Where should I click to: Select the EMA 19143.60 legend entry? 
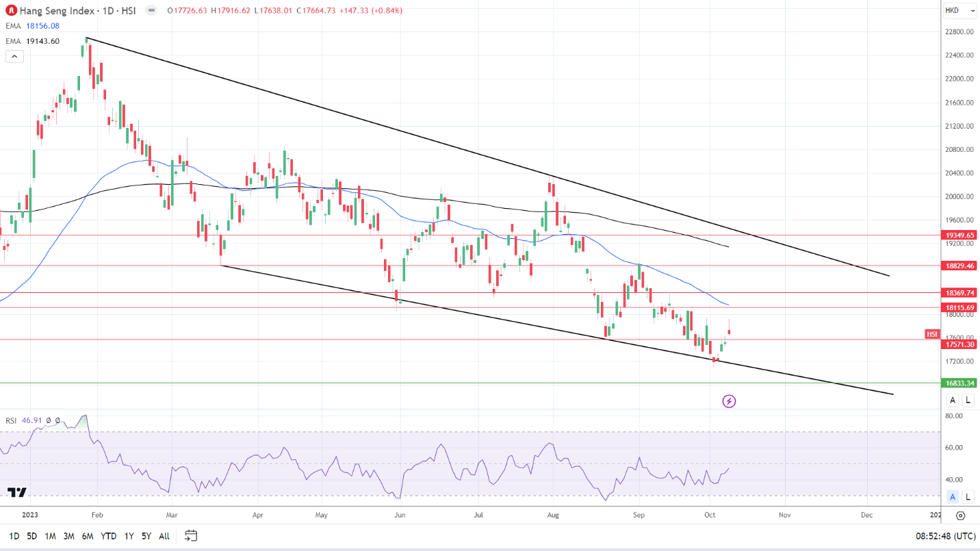tap(32, 41)
